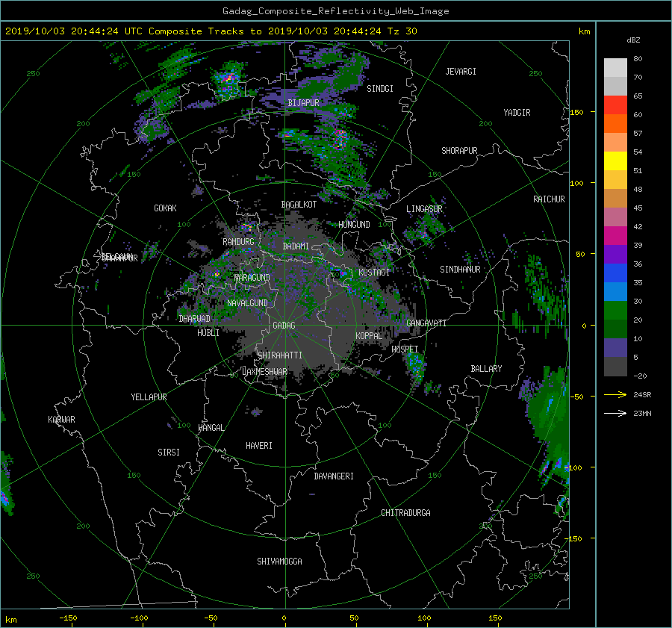Click the SHORAPUR city label
Image resolution: width=672 pixels, height=628 pixels.
[x=459, y=151]
